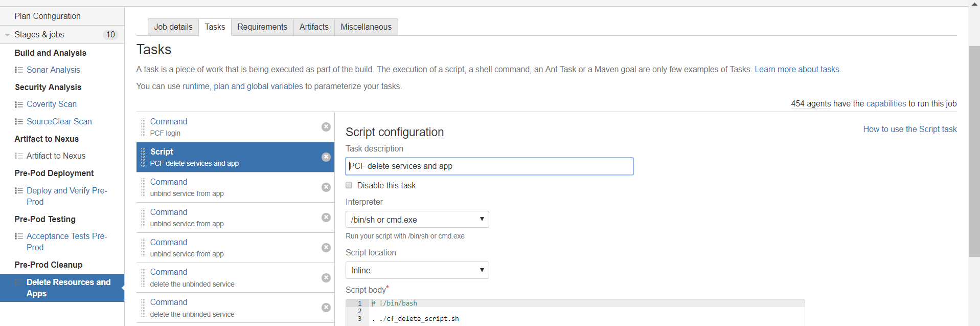Image resolution: width=980 pixels, height=326 pixels.
Task: Click the Task description text field
Action: coord(489,166)
